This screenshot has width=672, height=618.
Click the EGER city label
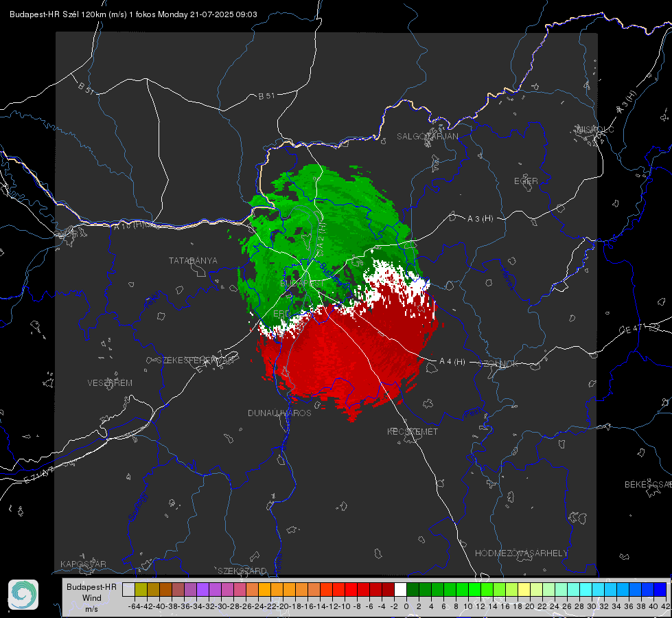coord(526,181)
